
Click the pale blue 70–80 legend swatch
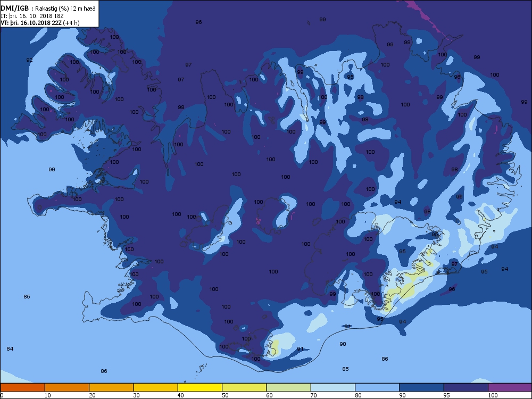pyautogui.click(x=333, y=387)
